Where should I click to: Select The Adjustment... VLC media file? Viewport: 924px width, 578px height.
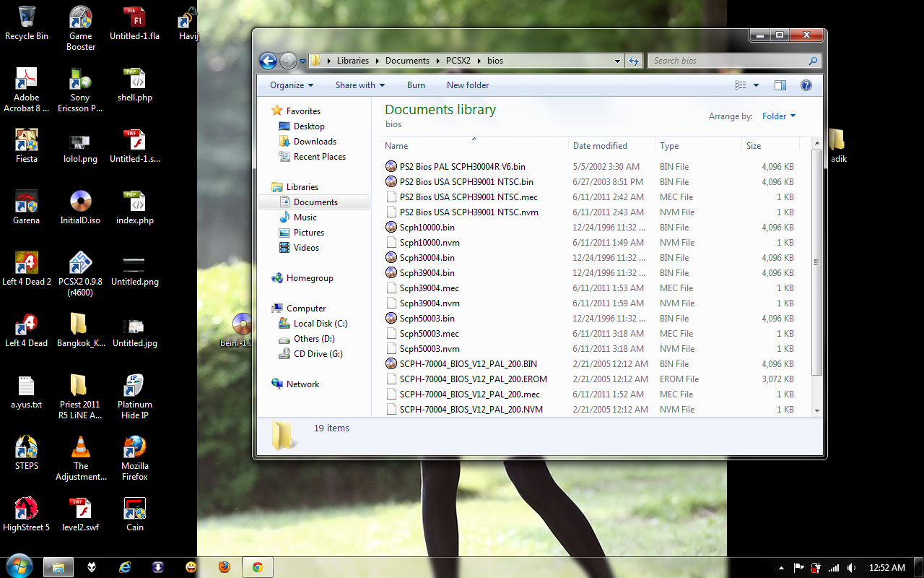[81, 459]
